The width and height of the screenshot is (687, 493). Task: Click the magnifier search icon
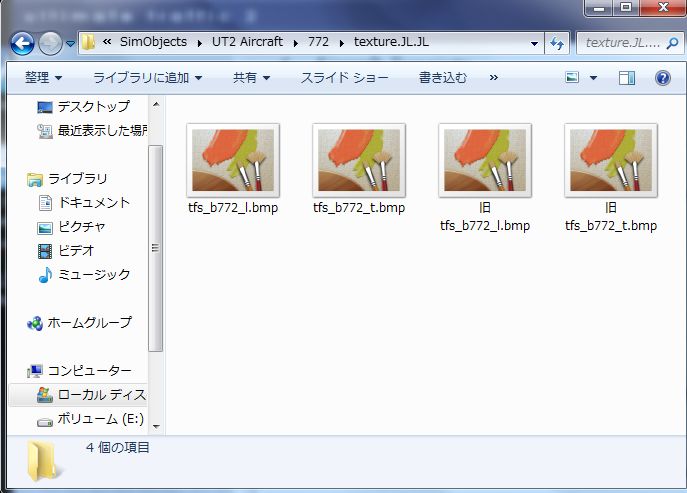point(672,43)
